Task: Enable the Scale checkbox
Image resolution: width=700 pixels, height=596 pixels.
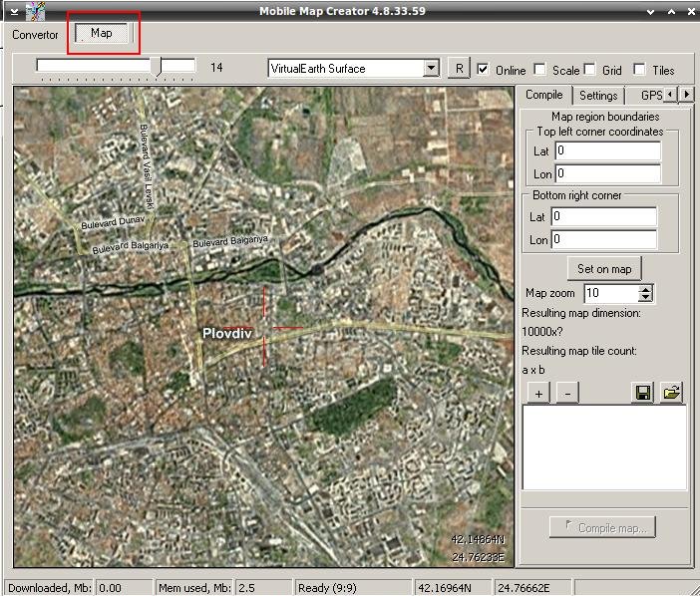Action: tap(539, 70)
